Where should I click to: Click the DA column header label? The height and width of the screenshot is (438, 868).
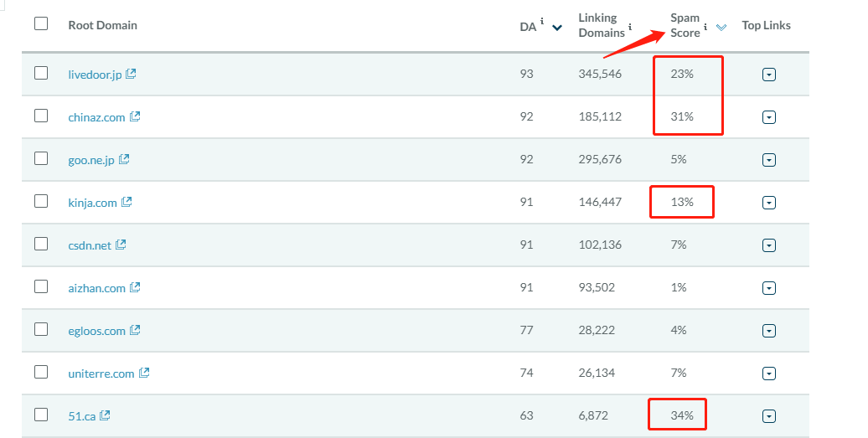pyautogui.click(x=528, y=27)
